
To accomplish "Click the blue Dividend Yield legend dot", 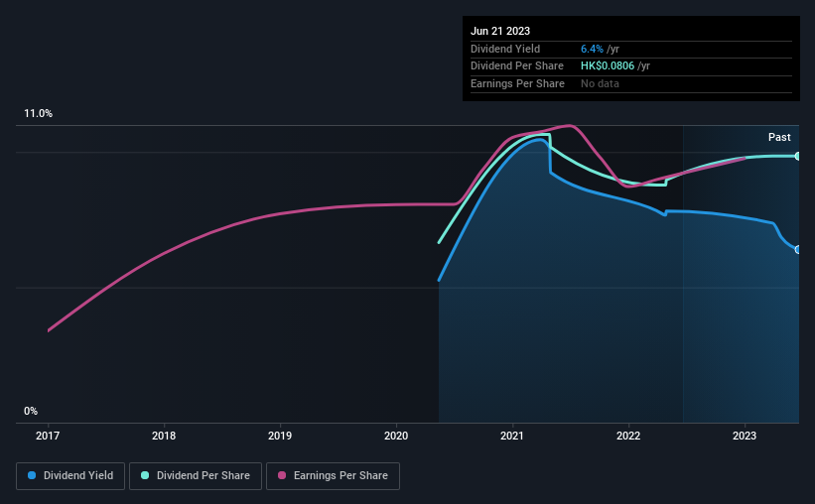I will point(32,475).
